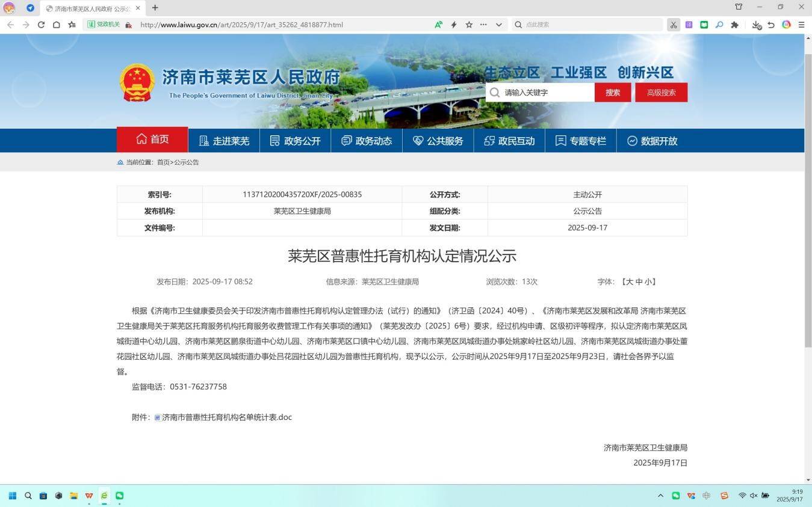Expand the address bar dropdown chevron

[498, 25]
